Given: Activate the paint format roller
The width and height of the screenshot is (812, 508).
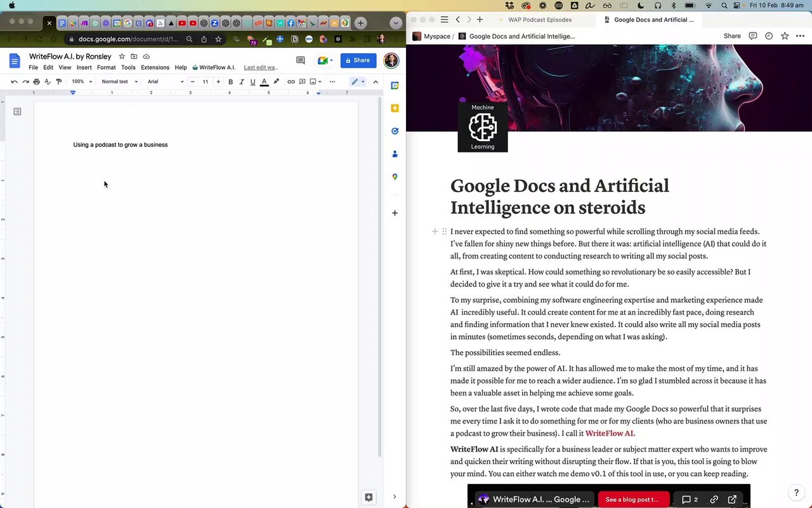Looking at the screenshot, I should coord(59,81).
